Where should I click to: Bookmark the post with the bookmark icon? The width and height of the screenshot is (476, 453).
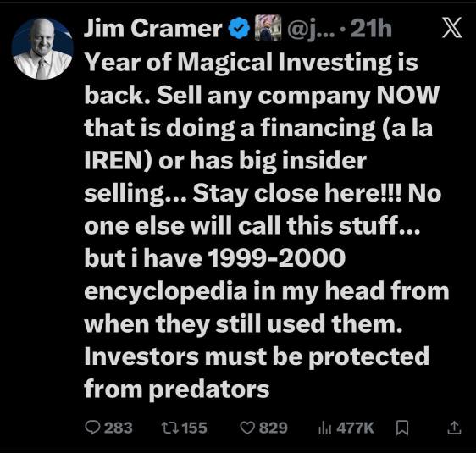pos(402,428)
